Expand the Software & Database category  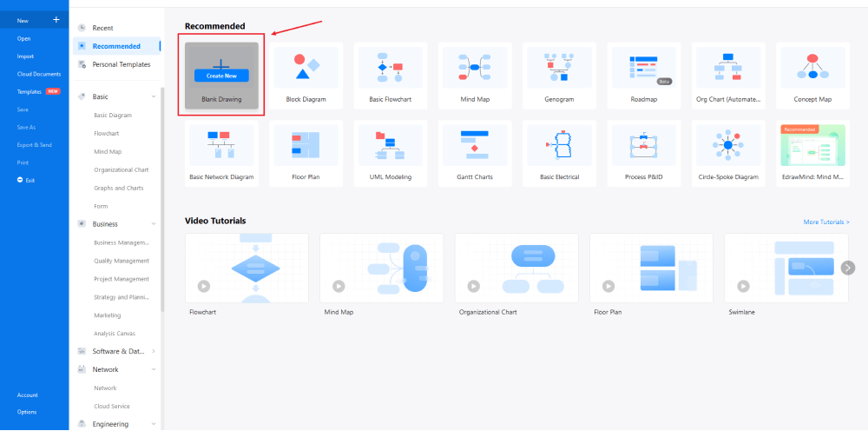(154, 351)
